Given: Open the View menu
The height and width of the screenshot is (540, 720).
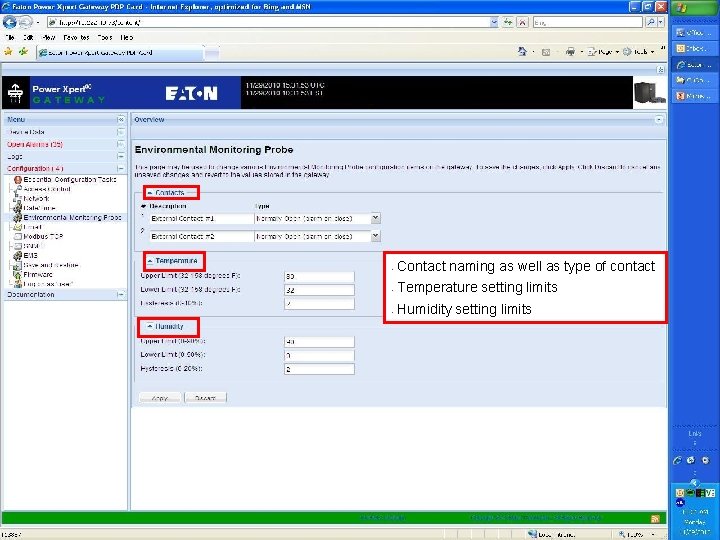Looking at the screenshot, I should coord(48,38).
